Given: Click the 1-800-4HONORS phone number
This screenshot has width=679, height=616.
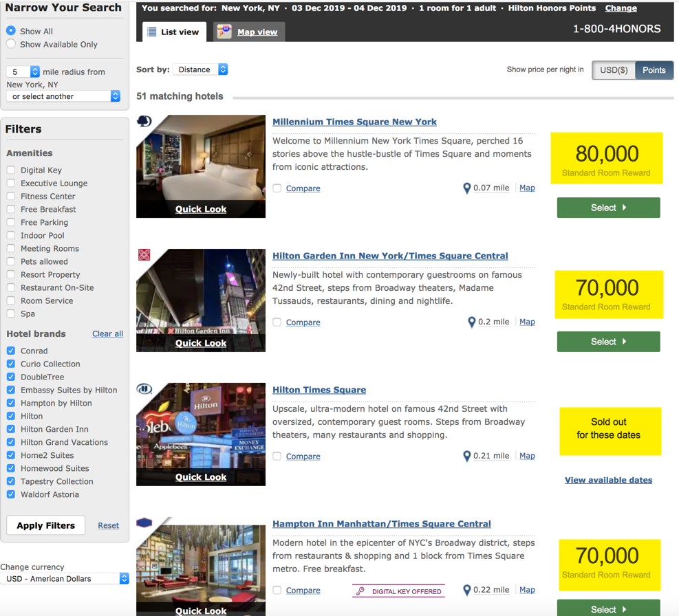Looking at the screenshot, I should [x=616, y=29].
